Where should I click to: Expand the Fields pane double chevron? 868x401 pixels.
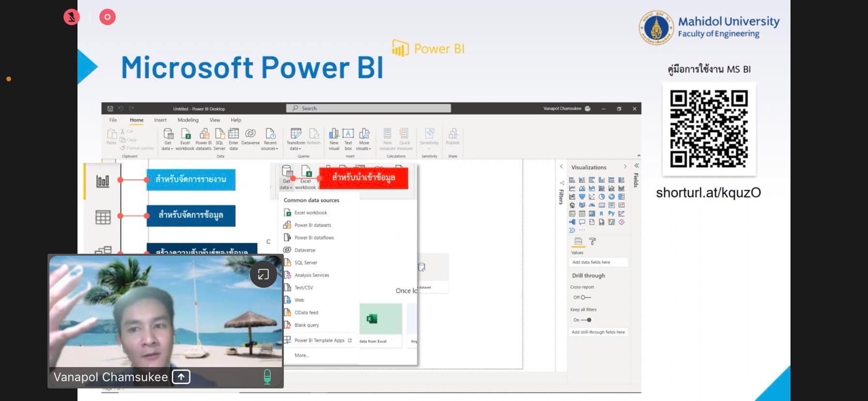coord(636,166)
